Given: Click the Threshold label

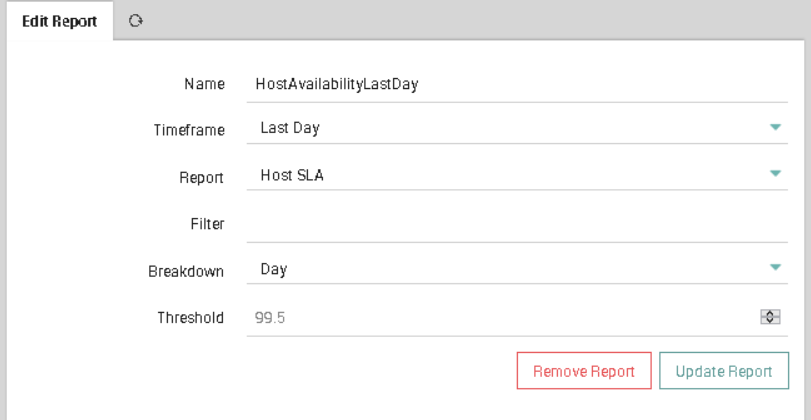Looking at the screenshot, I should tap(191, 317).
